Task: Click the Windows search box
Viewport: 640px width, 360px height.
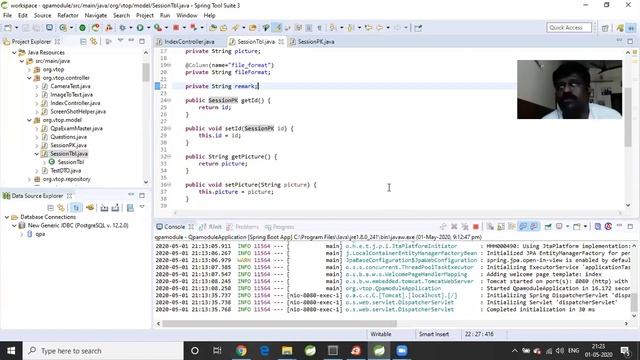Action: click(x=103, y=351)
